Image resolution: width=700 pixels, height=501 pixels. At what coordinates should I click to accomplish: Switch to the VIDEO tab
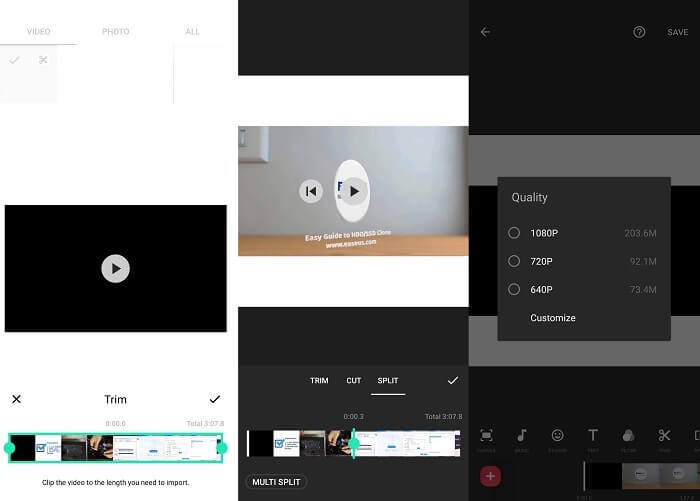(38, 32)
